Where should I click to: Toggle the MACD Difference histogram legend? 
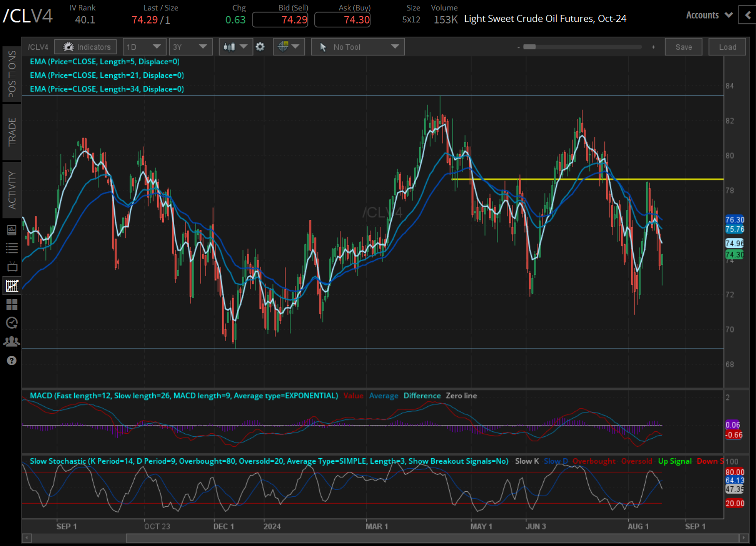coord(422,395)
